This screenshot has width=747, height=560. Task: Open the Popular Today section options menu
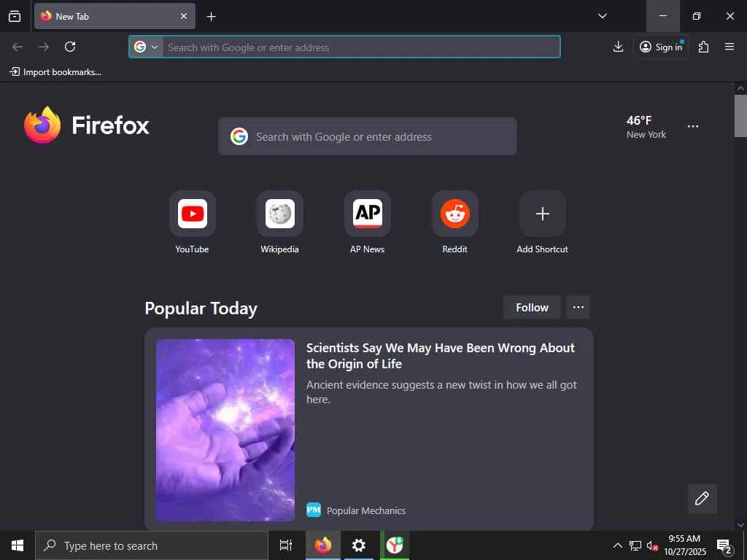[578, 307]
